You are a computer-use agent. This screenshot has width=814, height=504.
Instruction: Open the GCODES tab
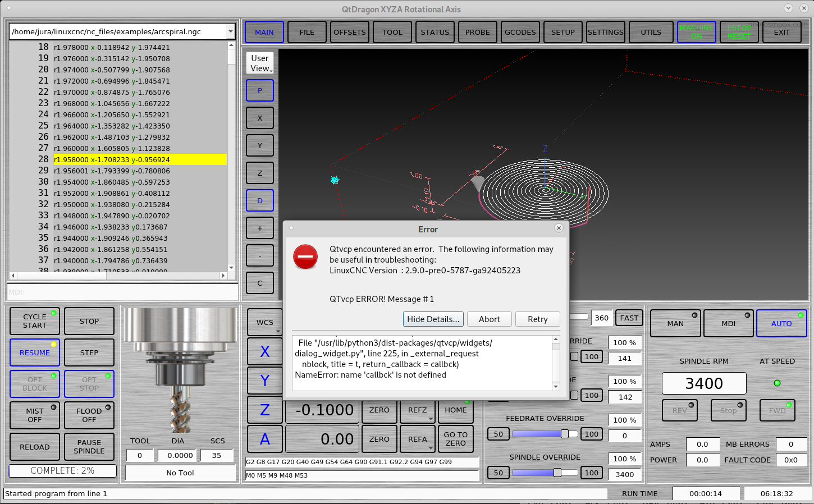(x=520, y=32)
